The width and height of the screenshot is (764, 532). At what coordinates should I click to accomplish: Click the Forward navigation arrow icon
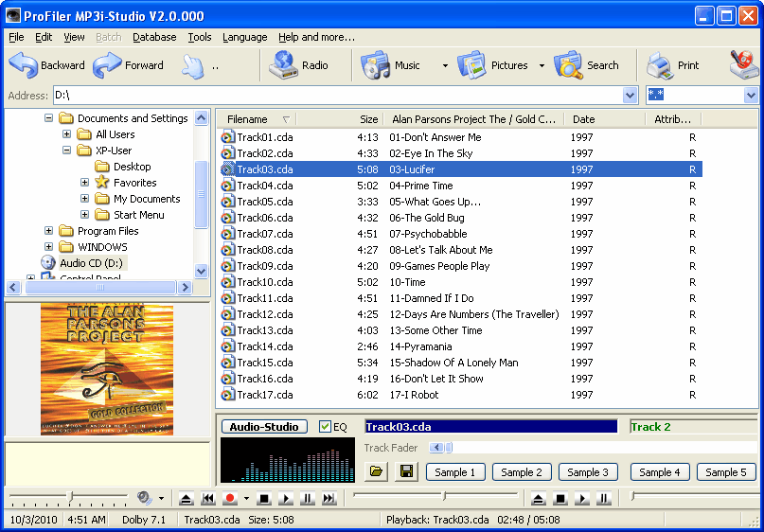(107, 65)
